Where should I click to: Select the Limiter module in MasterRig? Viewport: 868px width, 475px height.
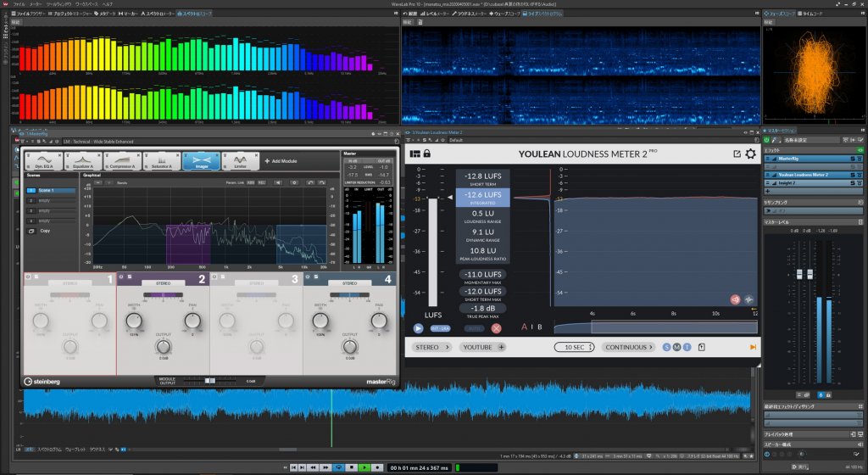[x=240, y=159]
